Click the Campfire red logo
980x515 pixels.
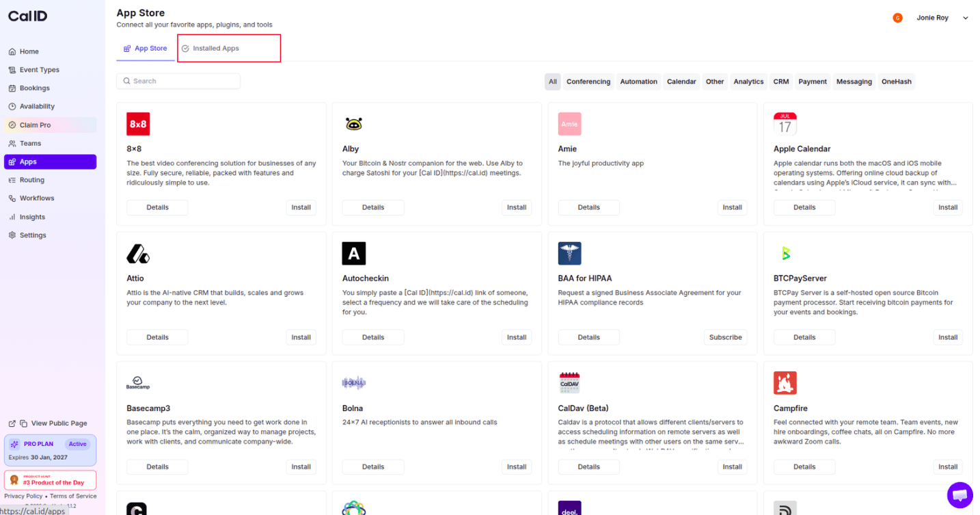[x=785, y=383]
